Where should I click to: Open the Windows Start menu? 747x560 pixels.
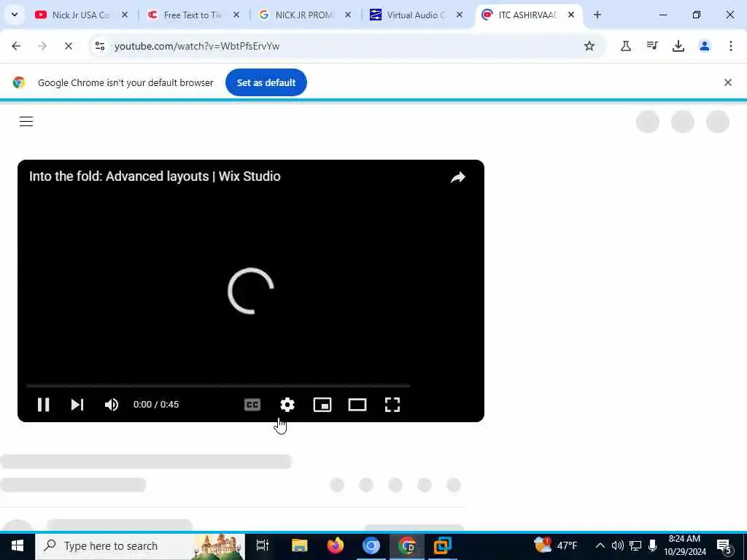click(18, 545)
